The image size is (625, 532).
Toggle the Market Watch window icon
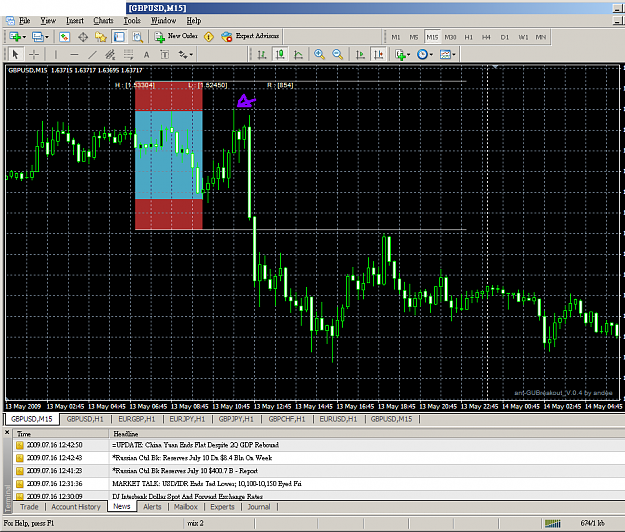[x=64, y=37]
